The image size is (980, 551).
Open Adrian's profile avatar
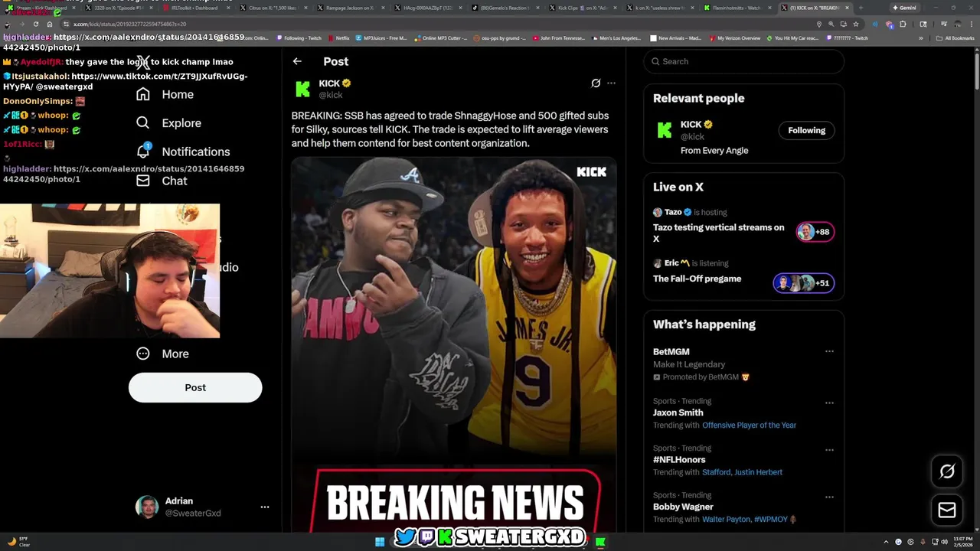pyautogui.click(x=147, y=507)
